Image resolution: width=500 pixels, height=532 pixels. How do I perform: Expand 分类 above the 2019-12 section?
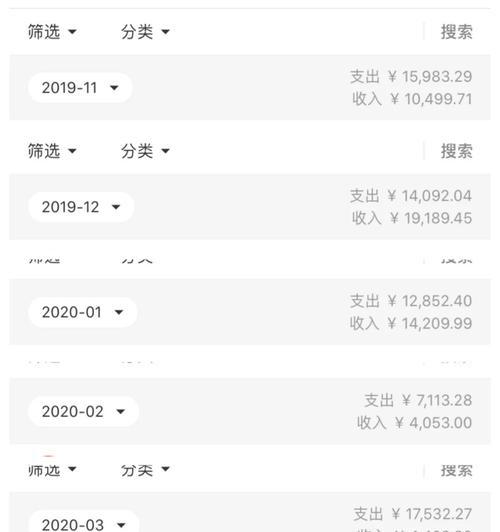point(145,151)
